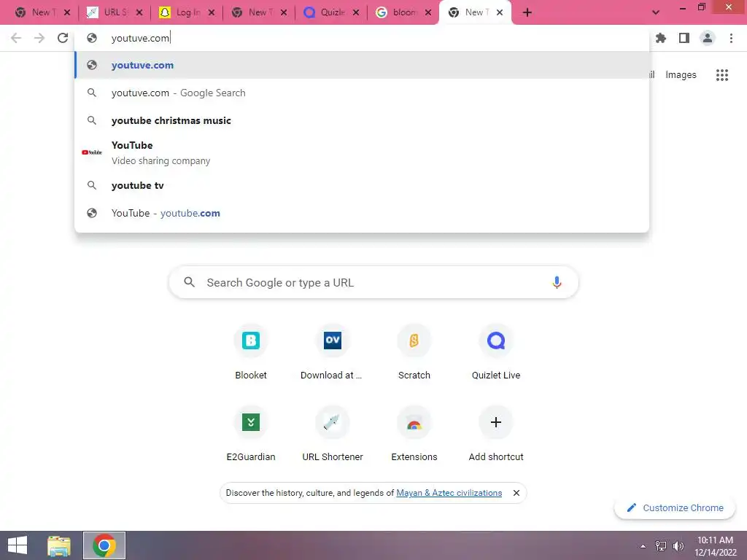
Task: Pick the youtube christmas music suggestion
Action: tap(362, 120)
